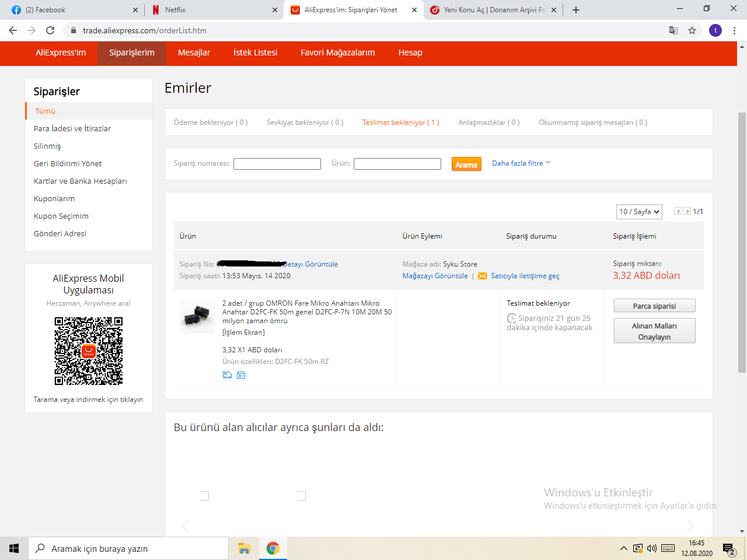Click the Windows taskbar search box
The height and width of the screenshot is (560, 747).
pos(128,548)
